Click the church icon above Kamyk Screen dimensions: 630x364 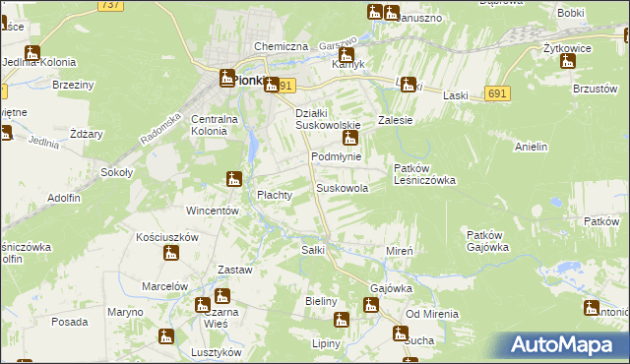click(346, 55)
